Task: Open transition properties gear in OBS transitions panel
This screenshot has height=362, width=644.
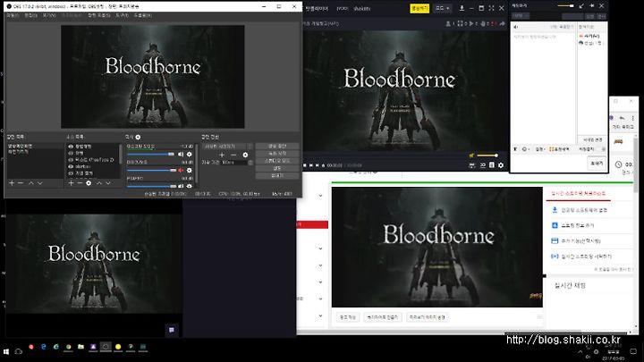Action: (x=245, y=155)
